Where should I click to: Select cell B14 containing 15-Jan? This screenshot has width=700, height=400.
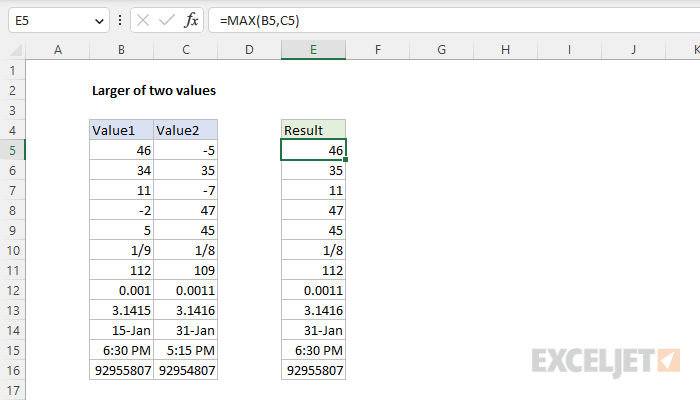tap(121, 330)
